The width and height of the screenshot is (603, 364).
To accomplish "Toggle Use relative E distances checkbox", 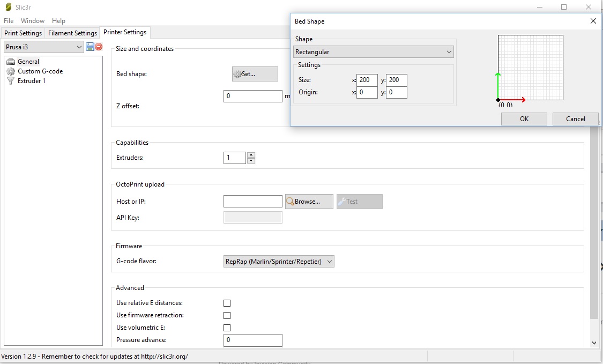I will pos(227,303).
